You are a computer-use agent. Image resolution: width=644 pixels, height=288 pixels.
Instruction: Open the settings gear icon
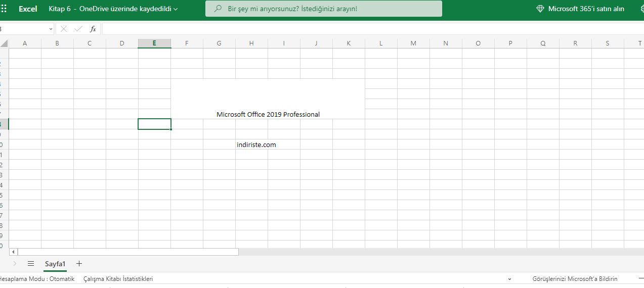[x=641, y=9]
